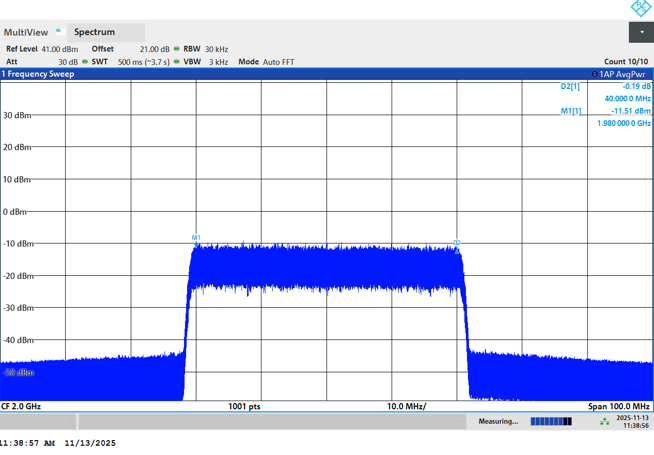This screenshot has height=455, width=654.
Task: Open the Mode Auto FFT setting
Action: point(266,62)
